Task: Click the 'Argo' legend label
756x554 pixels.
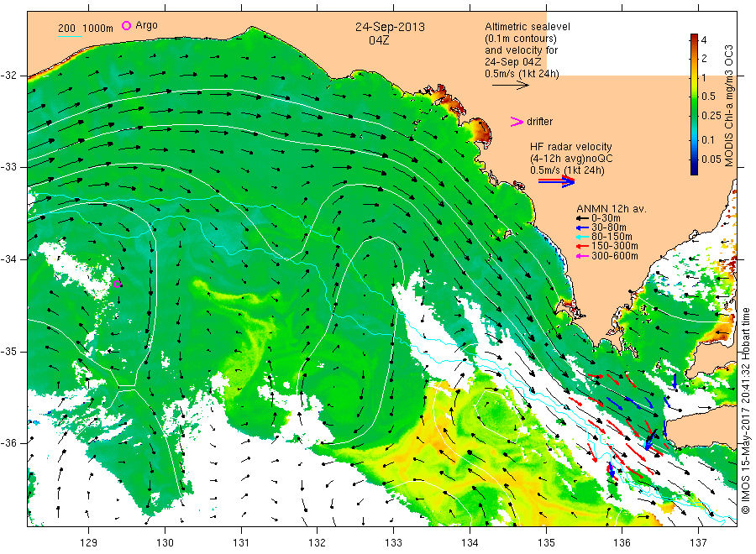Action: click(146, 25)
